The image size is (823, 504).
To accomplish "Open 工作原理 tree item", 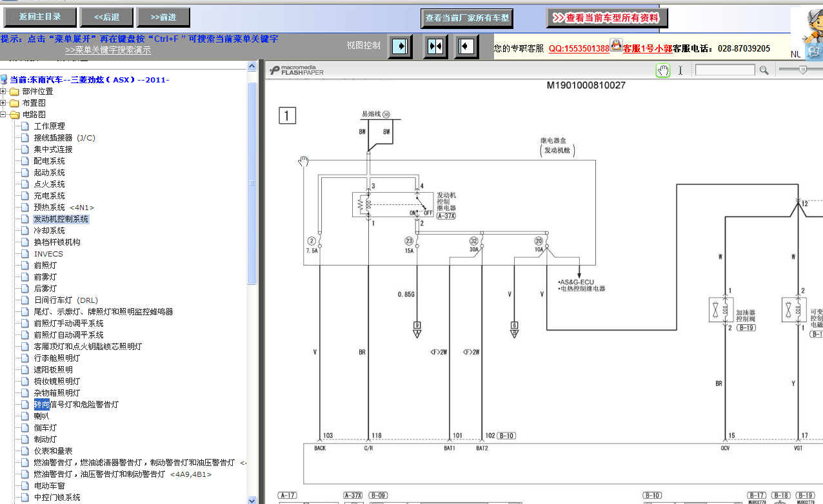I will [x=49, y=126].
